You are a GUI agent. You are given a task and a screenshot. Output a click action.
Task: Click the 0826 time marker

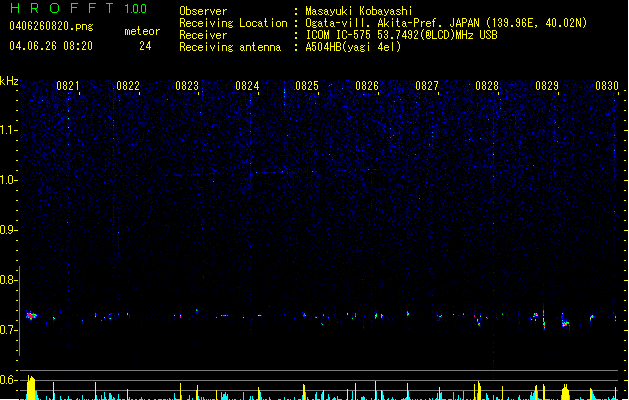(367, 86)
